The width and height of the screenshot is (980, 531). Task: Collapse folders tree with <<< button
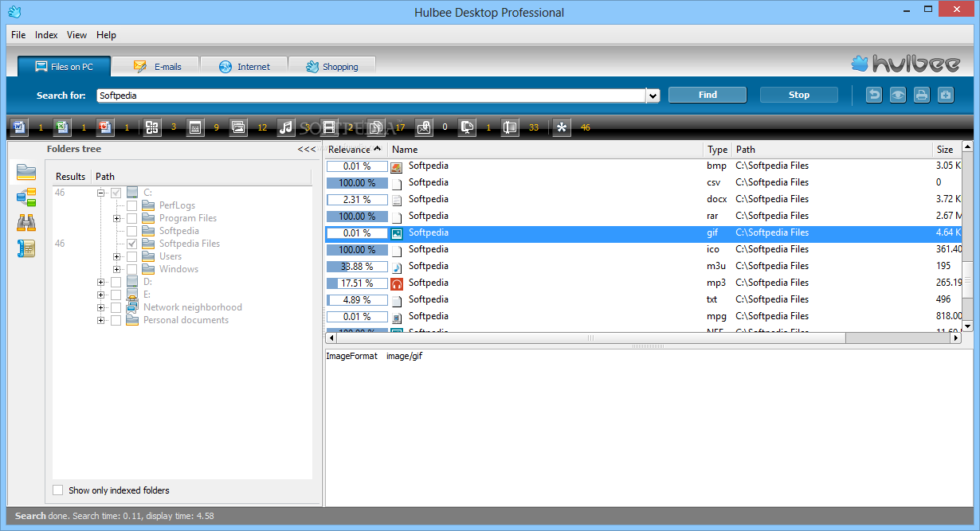306,150
